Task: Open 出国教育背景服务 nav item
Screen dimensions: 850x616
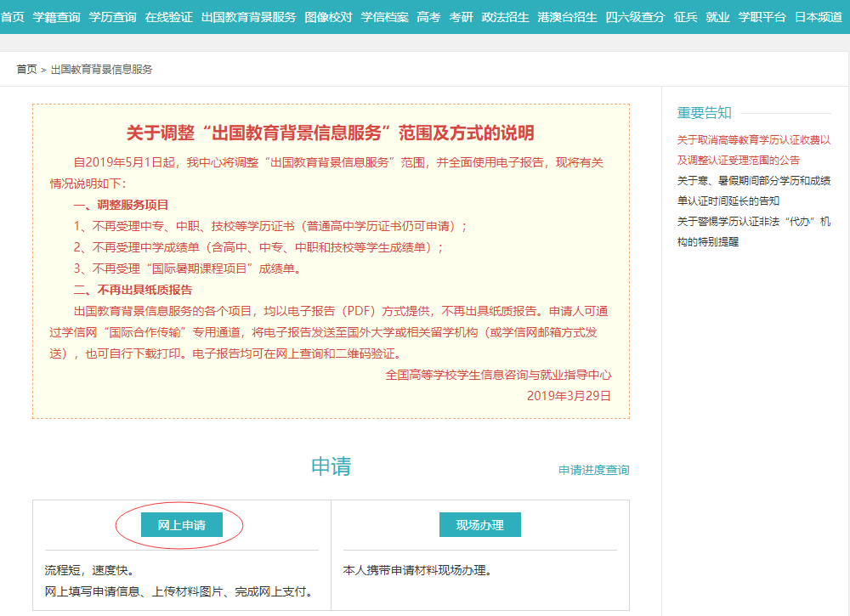Action: tap(249, 17)
